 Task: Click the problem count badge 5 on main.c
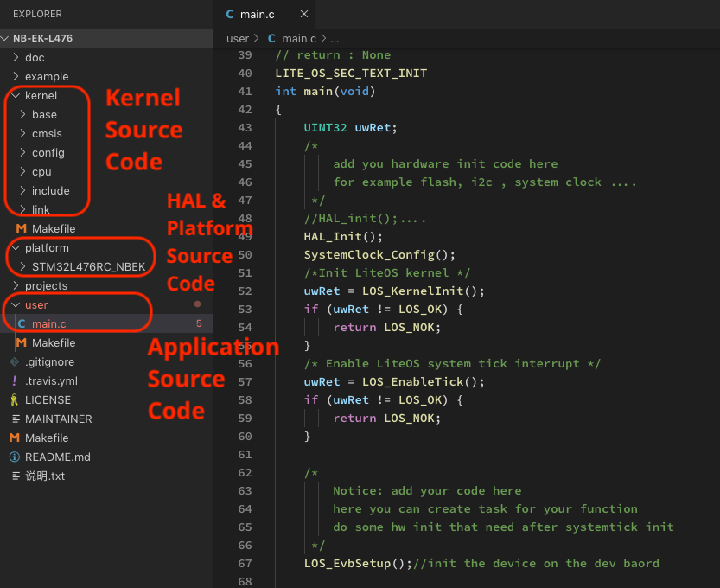coord(199,323)
